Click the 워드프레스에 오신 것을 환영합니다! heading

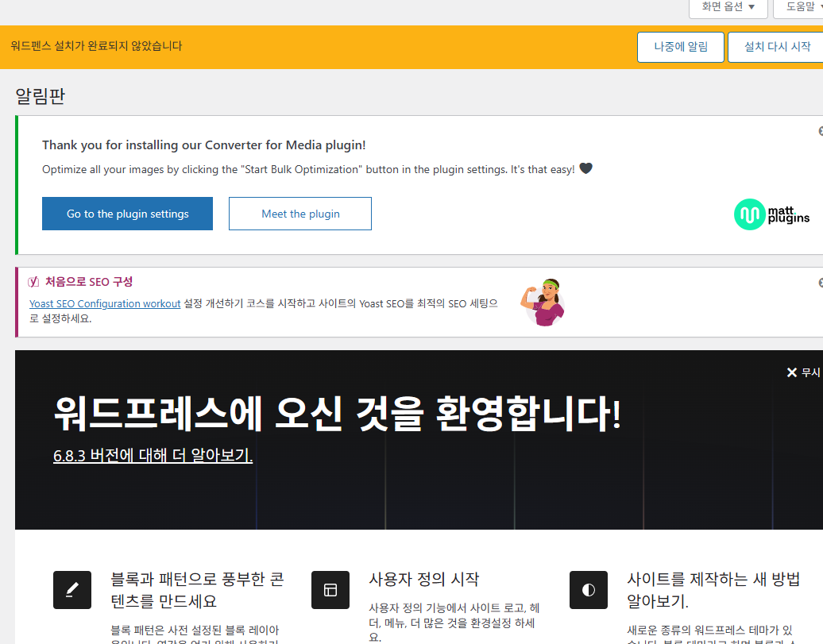click(338, 414)
